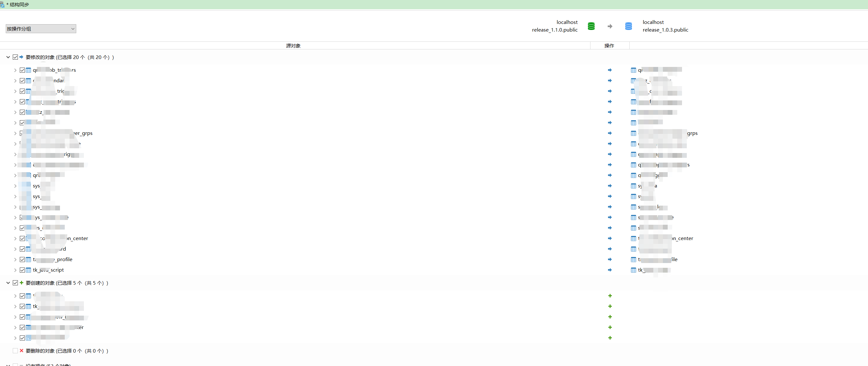Screen dimensions: 868x366
Task: Expand the row ending _profile
Action: [x=15, y=260]
